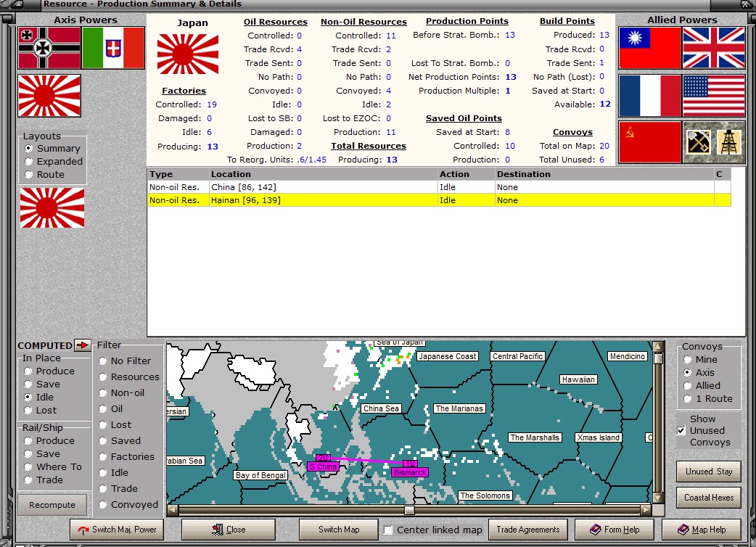Sort by Type column header
756x547 pixels.
coord(178,174)
